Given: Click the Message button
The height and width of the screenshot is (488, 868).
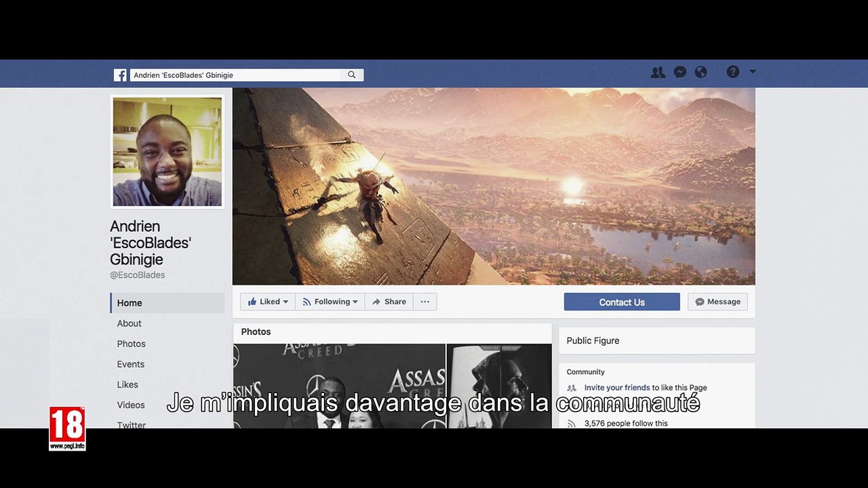Looking at the screenshot, I should click(717, 302).
